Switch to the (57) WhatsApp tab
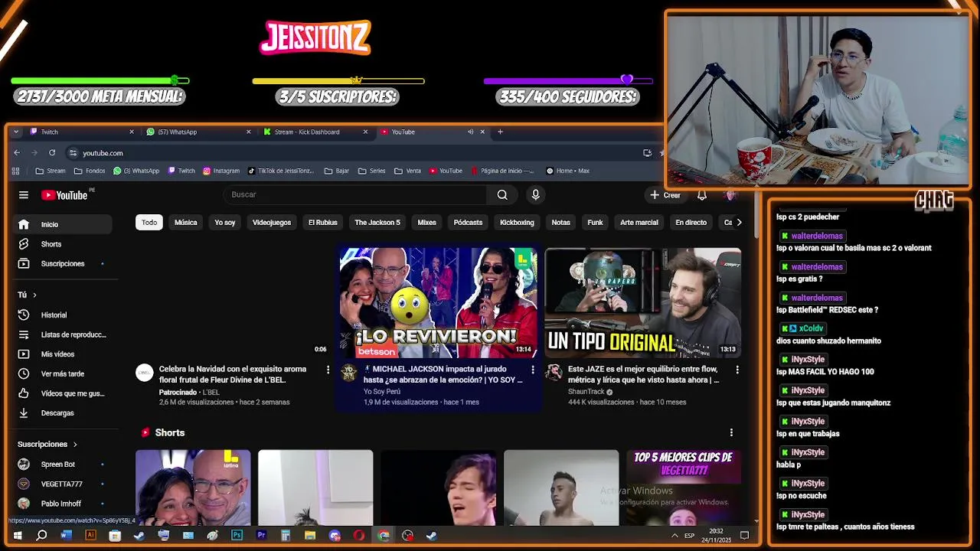 coord(198,132)
